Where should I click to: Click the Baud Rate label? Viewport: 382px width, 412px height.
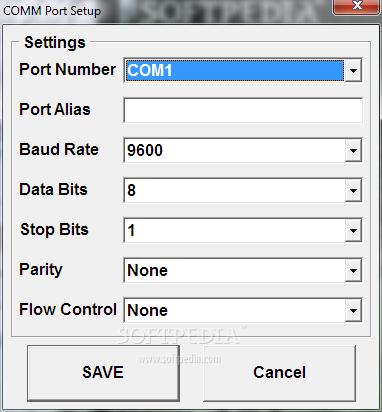coord(59,149)
